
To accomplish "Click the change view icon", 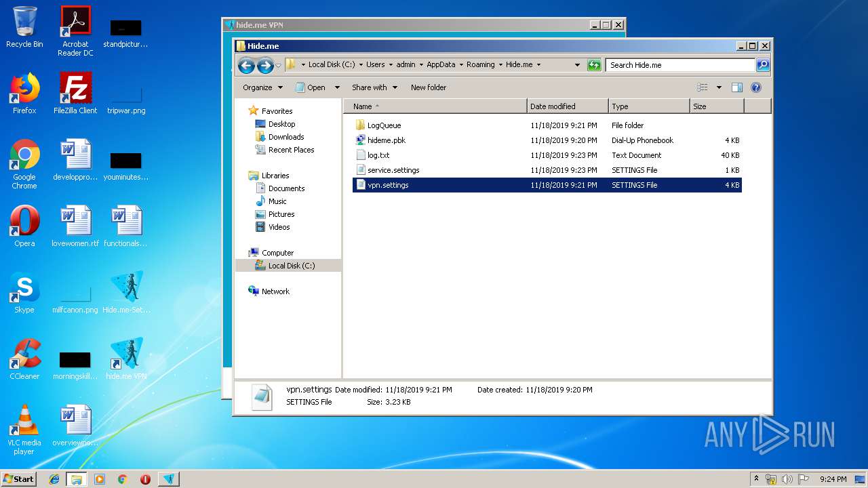I will pos(703,87).
